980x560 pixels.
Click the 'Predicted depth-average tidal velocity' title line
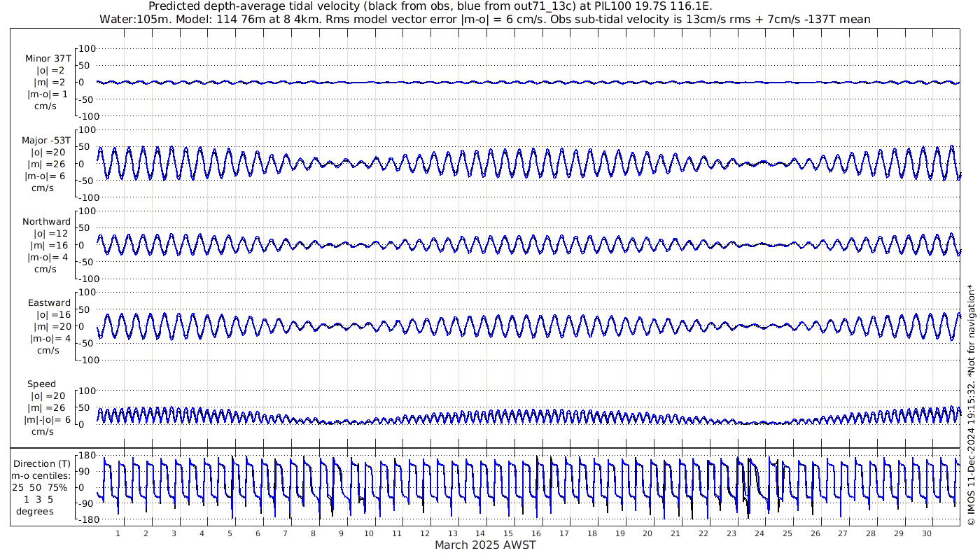[x=431, y=6]
